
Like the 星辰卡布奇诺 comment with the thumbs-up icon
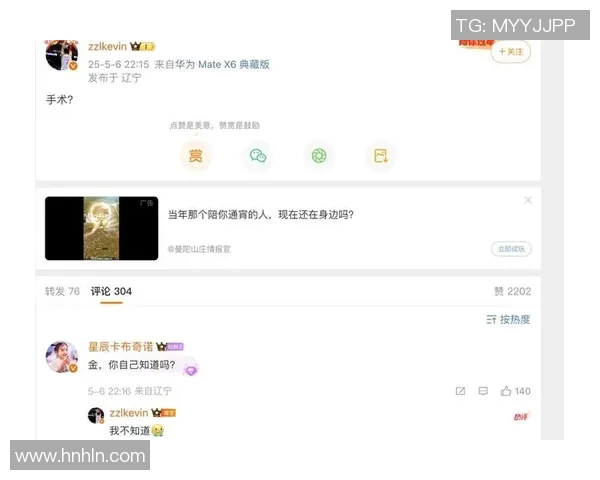click(x=515, y=391)
